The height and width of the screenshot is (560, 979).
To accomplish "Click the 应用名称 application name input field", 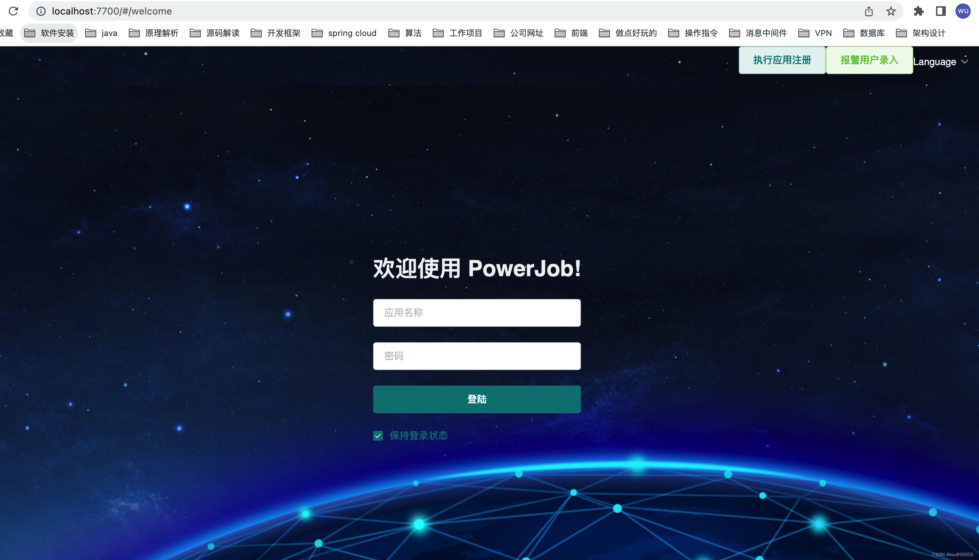I will point(477,313).
